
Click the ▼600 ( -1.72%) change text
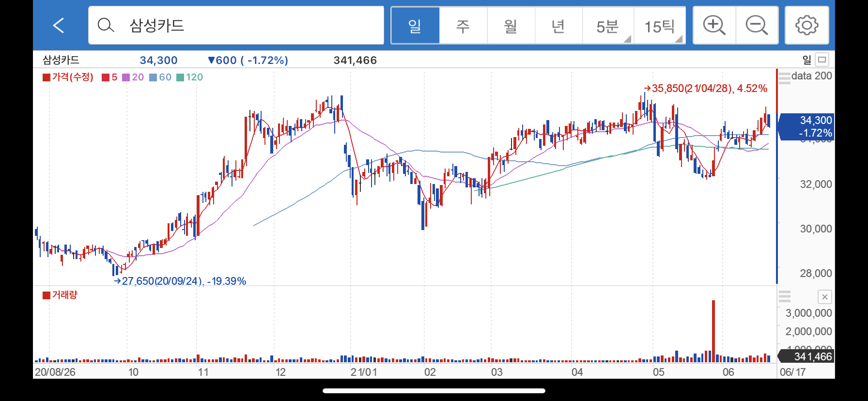[248, 60]
